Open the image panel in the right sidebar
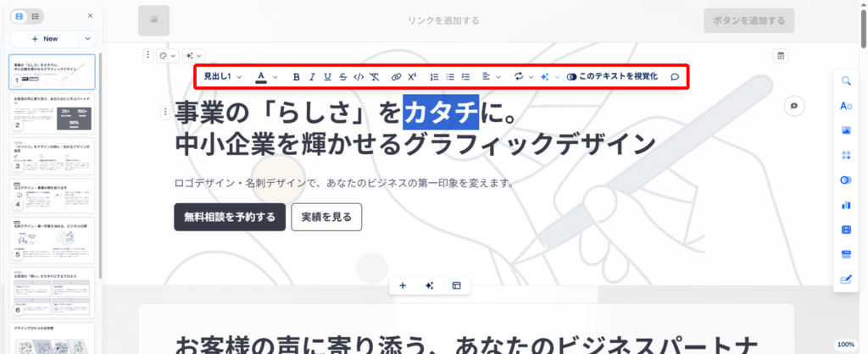The height and width of the screenshot is (354, 868). click(x=846, y=130)
